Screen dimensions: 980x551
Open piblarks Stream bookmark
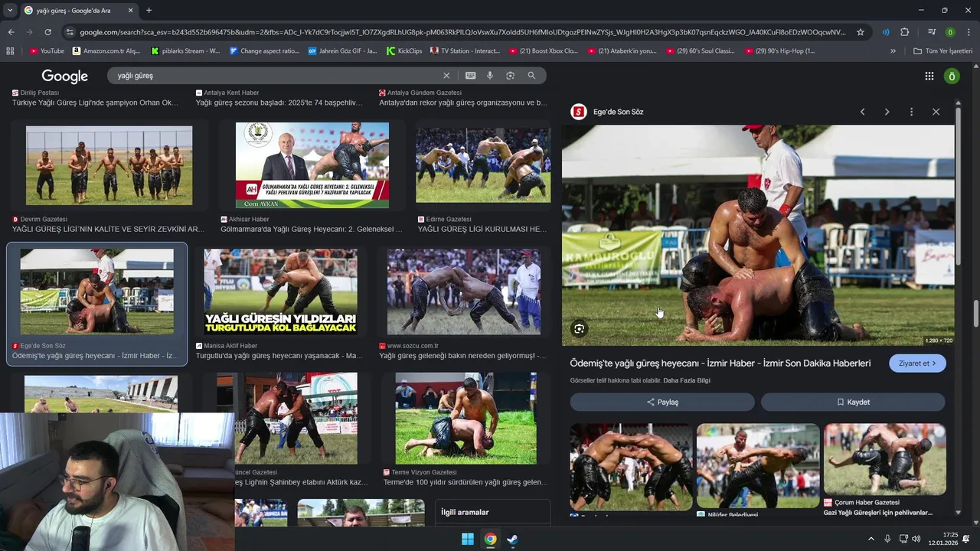click(x=186, y=51)
